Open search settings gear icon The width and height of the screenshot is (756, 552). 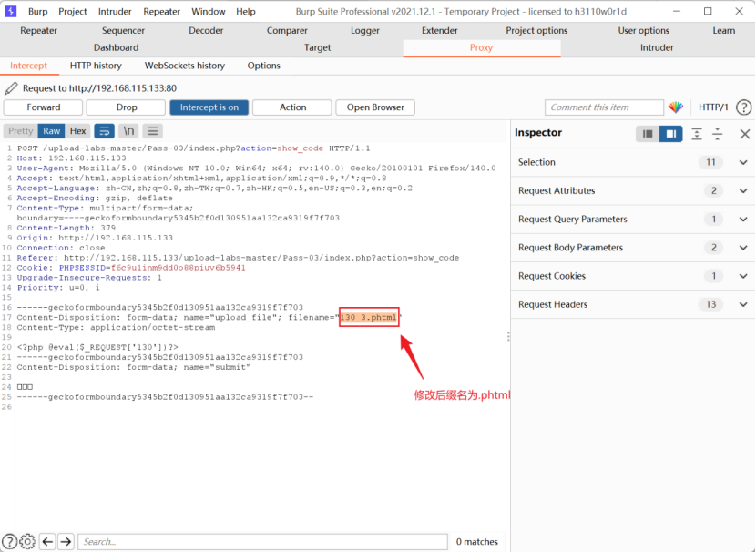[x=27, y=541]
